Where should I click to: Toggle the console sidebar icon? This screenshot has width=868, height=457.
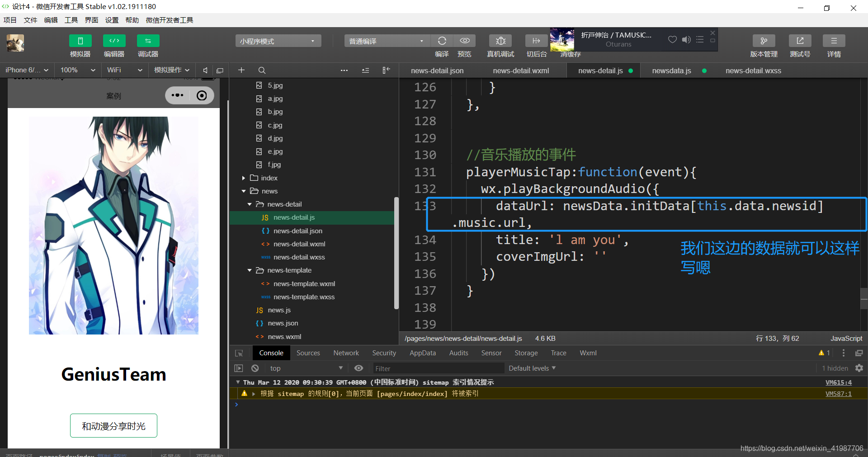(239, 368)
